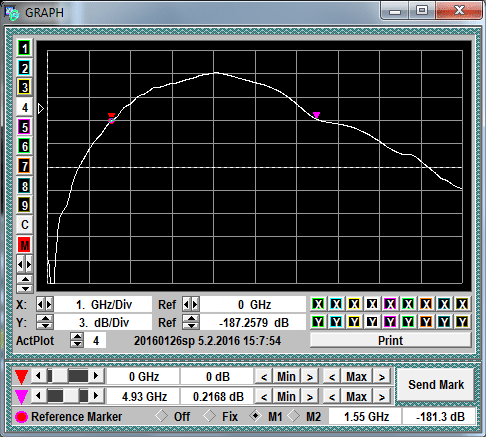The height and width of the screenshot is (437, 486).
Task: Toggle green X button for plot 1
Action: [x=318, y=304]
